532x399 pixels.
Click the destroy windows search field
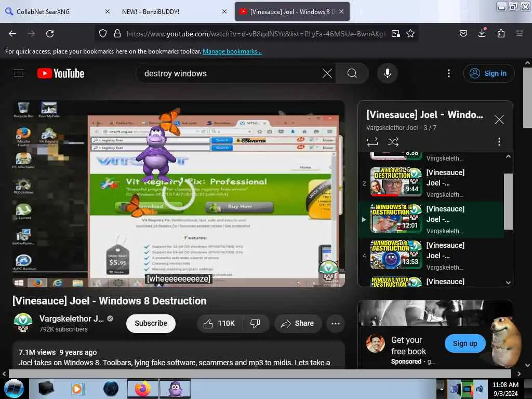point(231,73)
